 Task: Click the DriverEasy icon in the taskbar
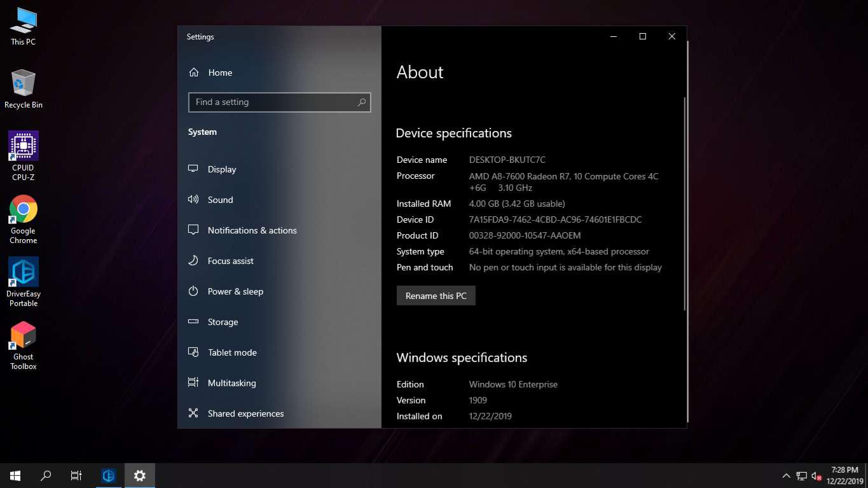(109, 475)
